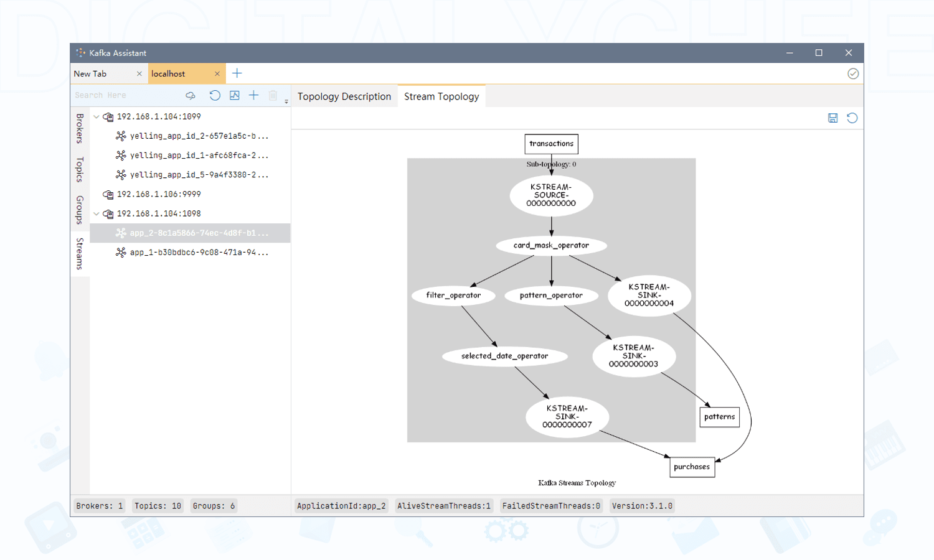
Task: Open the Brokers side panel tab
Action: tap(80, 128)
